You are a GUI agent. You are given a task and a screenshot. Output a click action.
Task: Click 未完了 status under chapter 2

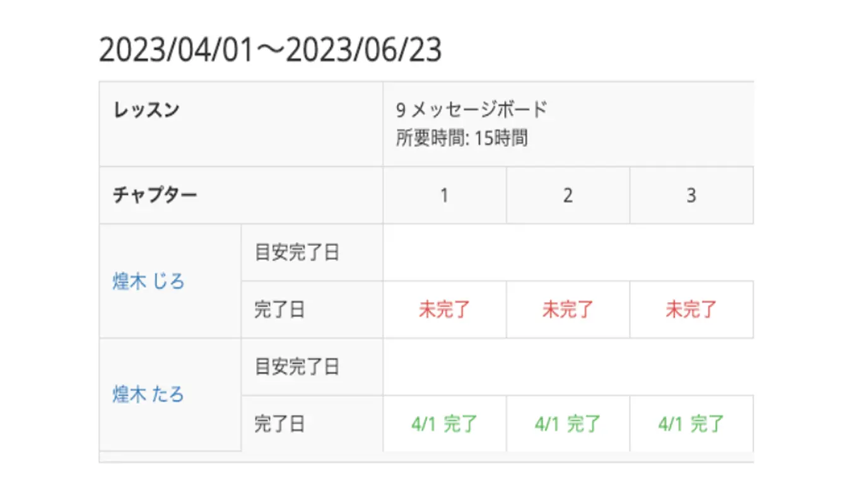(x=568, y=310)
